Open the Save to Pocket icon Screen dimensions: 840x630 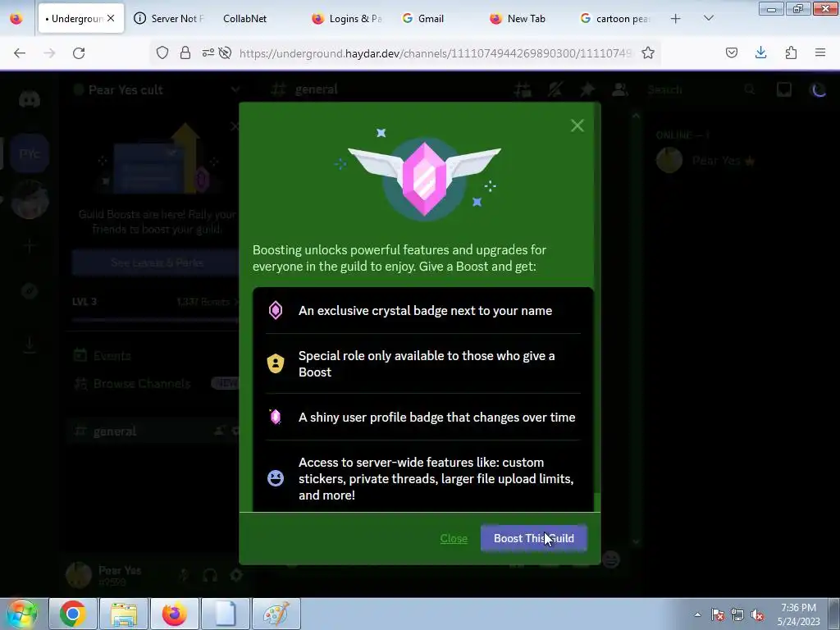pyautogui.click(x=731, y=52)
